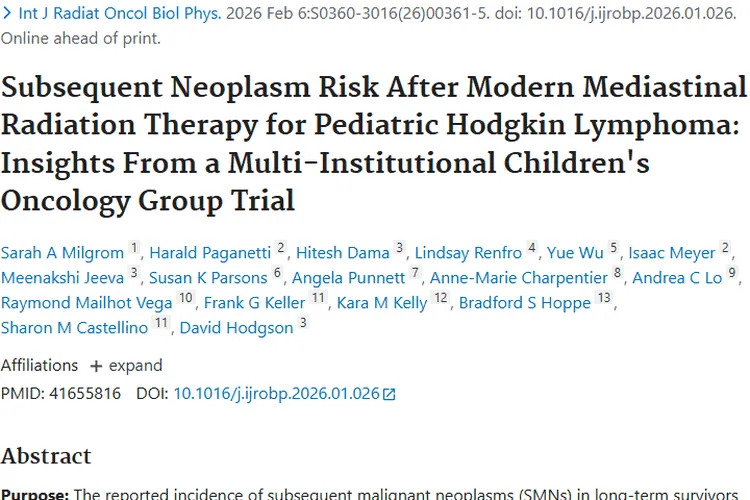This screenshot has height=500, width=750.
Task: Click affiliation superscript 1 after Sarah A Milgrom
Action: point(135,249)
